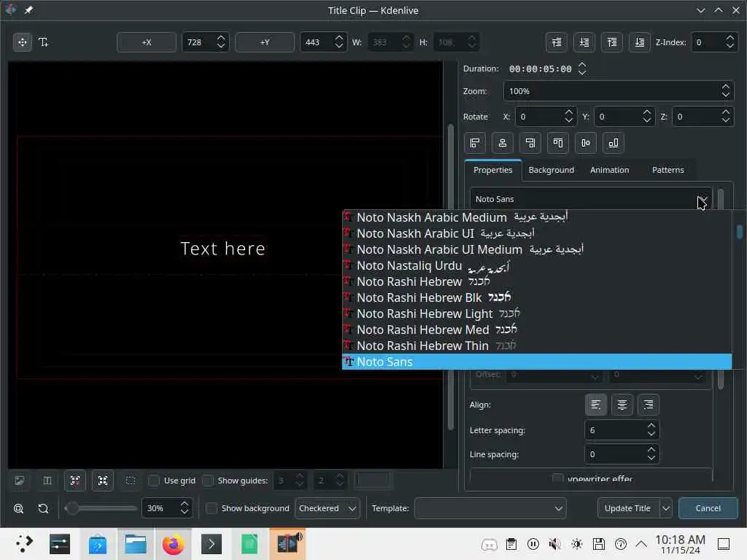The image size is (747, 560).
Task: Open the Noto Sans font dropdown
Action: 591,199
